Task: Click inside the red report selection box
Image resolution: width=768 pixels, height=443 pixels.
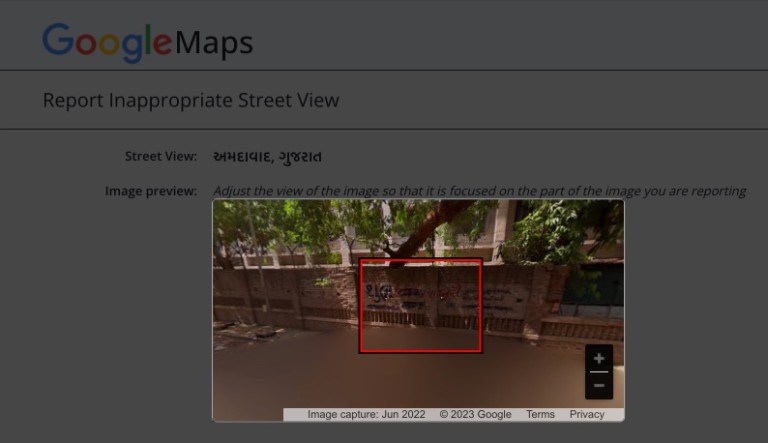Action: point(420,305)
